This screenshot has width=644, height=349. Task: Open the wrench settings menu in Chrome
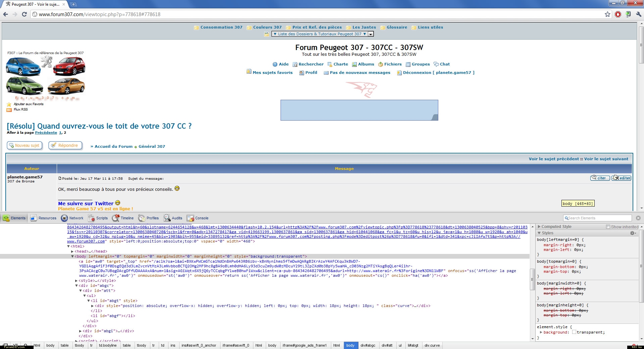[x=639, y=14]
